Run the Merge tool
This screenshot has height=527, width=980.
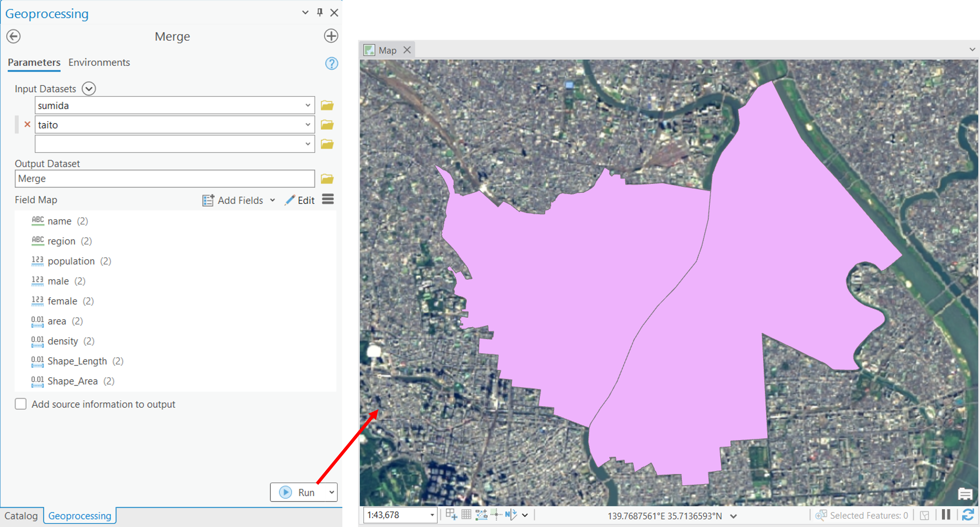point(298,492)
